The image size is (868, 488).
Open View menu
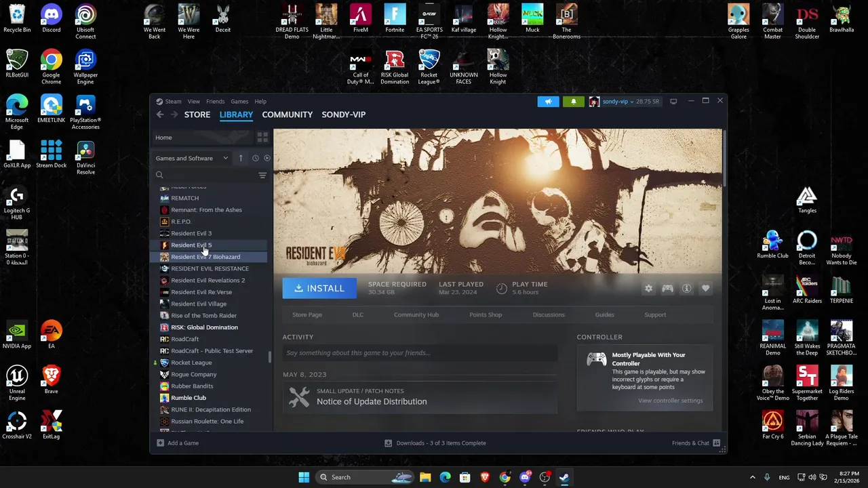[x=193, y=102]
